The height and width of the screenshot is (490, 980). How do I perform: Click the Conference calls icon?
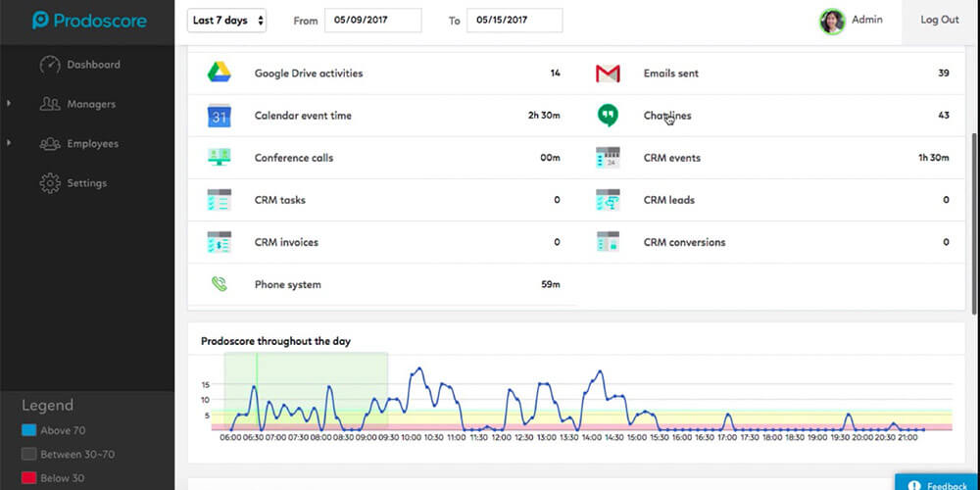click(x=220, y=158)
